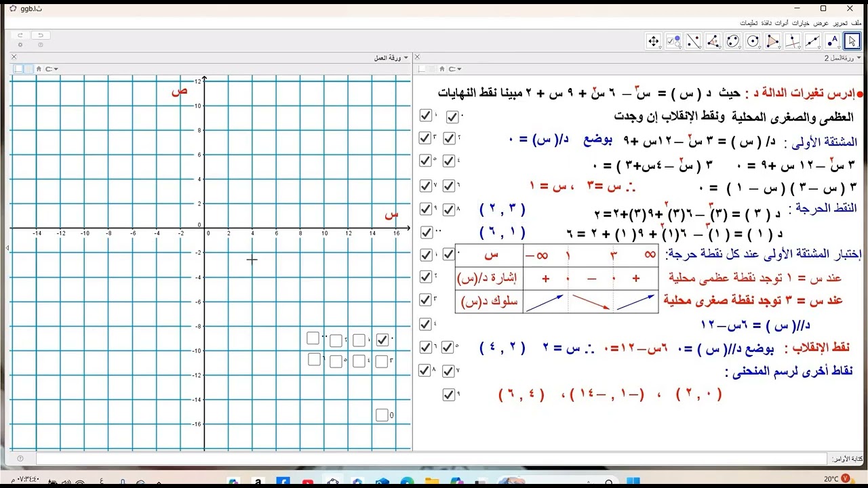The image size is (868, 488).
Task: Toggle checkbox beside the other points row
Action: 448,394
